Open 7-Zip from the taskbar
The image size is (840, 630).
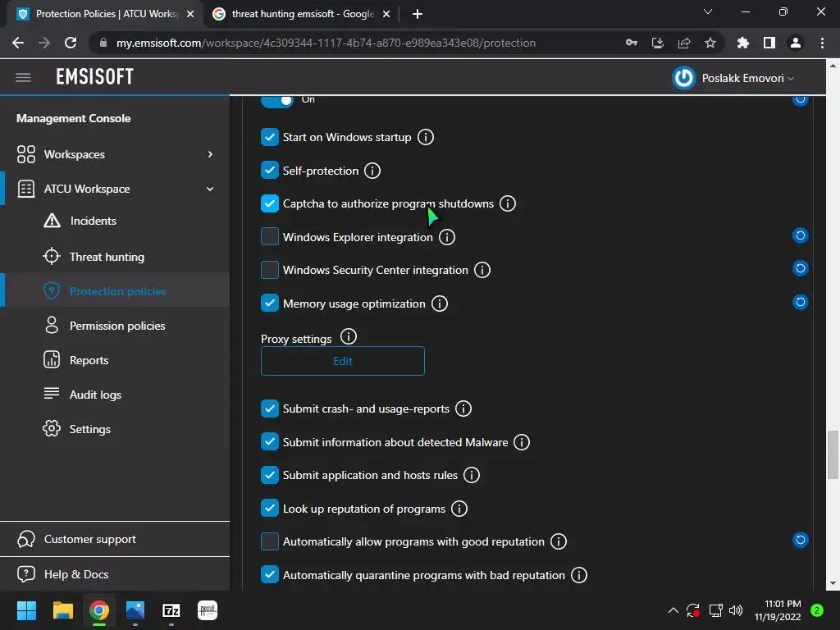171,610
